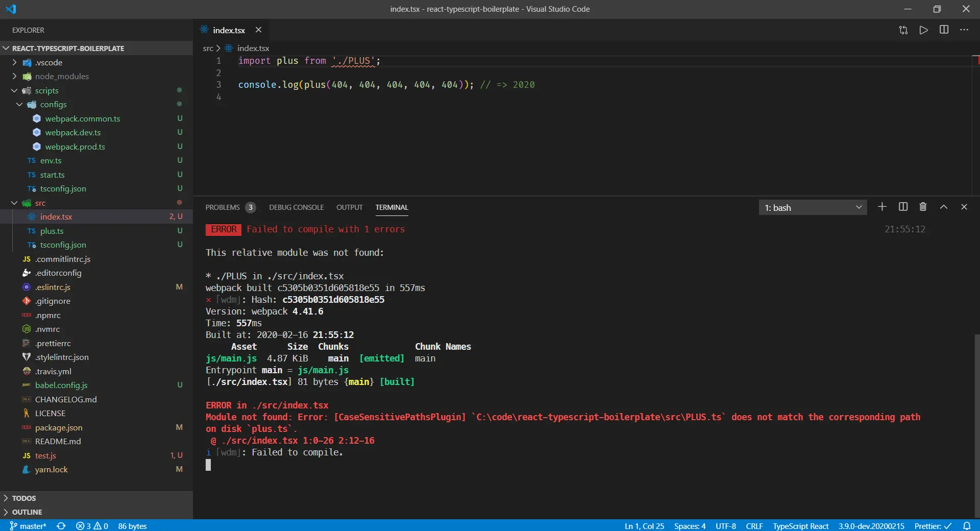Viewport: 980px width, 531px height.
Task: Change indentation via Spaces: 4
Action: (690, 526)
